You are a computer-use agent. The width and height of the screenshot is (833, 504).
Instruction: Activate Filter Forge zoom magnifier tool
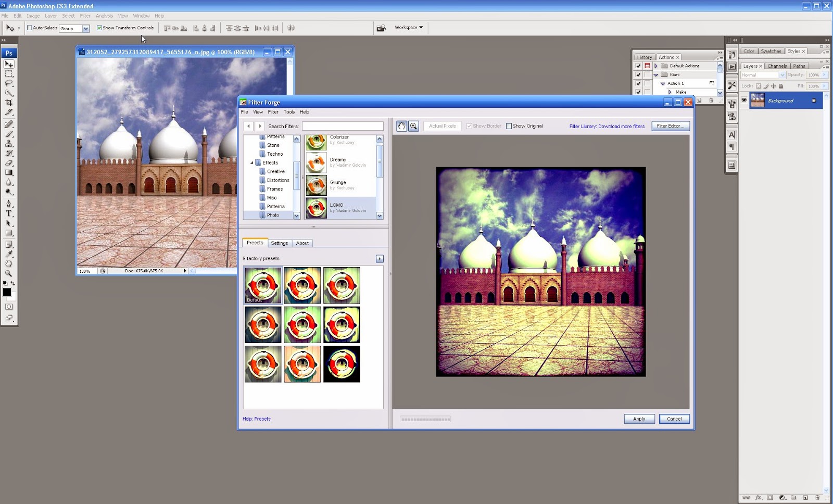(x=413, y=126)
